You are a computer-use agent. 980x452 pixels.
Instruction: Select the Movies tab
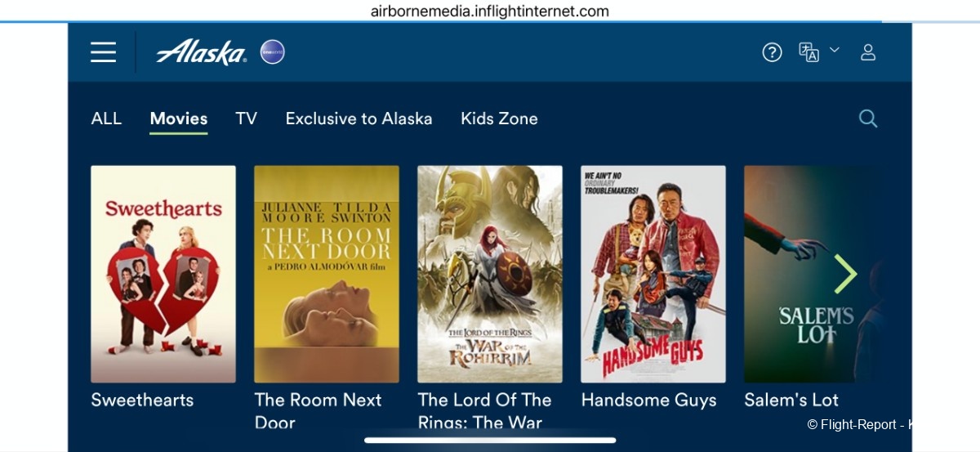click(179, 119)
